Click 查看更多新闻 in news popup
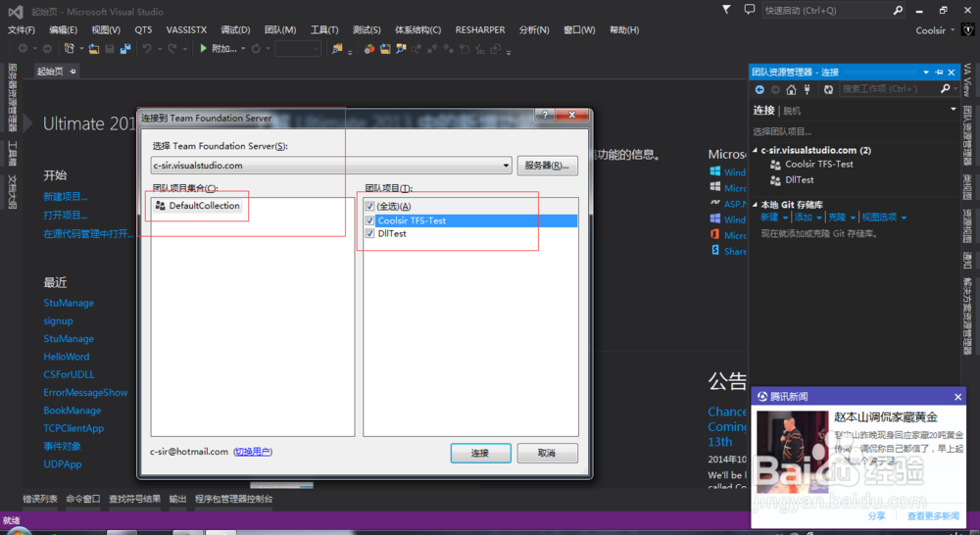Image resolution: width=980 pixels, height=535 pixels. (933, 516)
